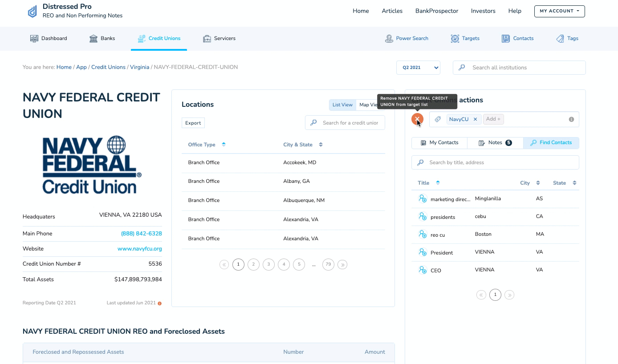Screen dimensions: 618x364
Task: Open Dashboard icon in nav bar
Action: pyautogui.click(x=34, y=38)
